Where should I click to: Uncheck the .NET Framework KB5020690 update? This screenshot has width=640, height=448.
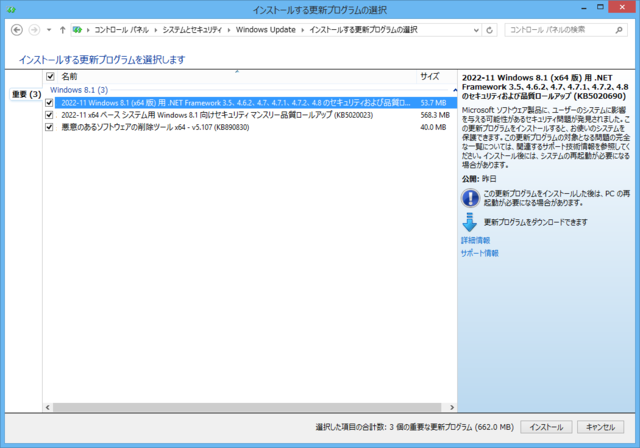click(x=49, y=103)
